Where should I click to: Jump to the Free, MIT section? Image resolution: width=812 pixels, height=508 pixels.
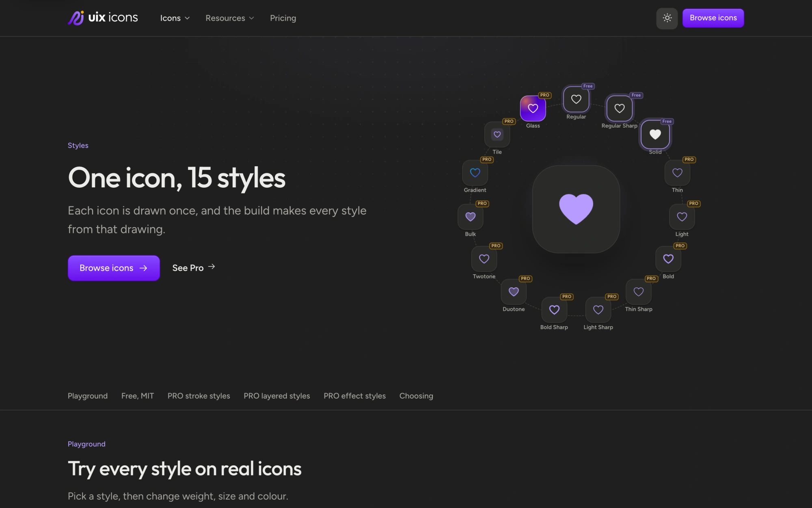tap(138, 396)
